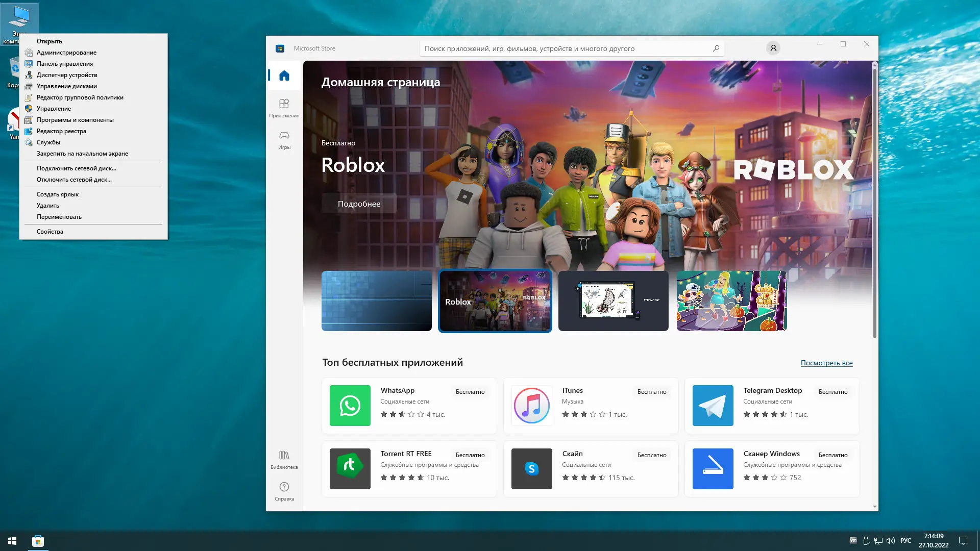Open the WhatsApp app icon
Image resolution: width=980 pixels, height=551 pixels.
point(350,406)
